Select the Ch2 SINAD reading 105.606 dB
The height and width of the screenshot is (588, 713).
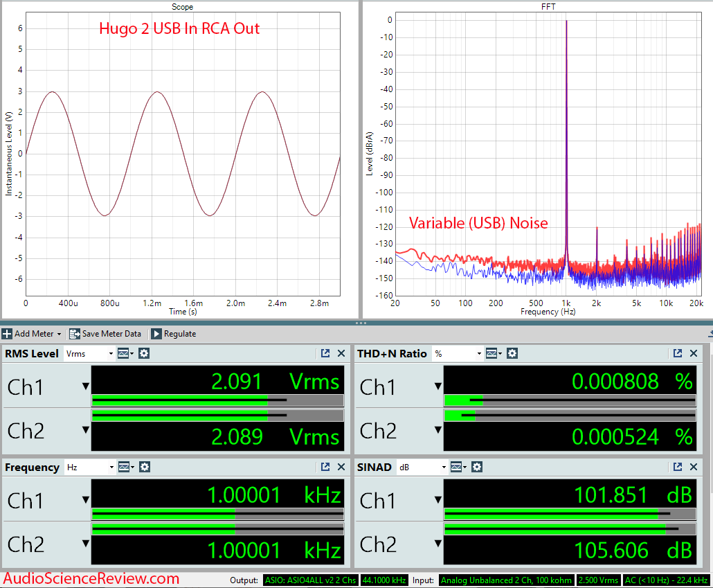[633, 550]
